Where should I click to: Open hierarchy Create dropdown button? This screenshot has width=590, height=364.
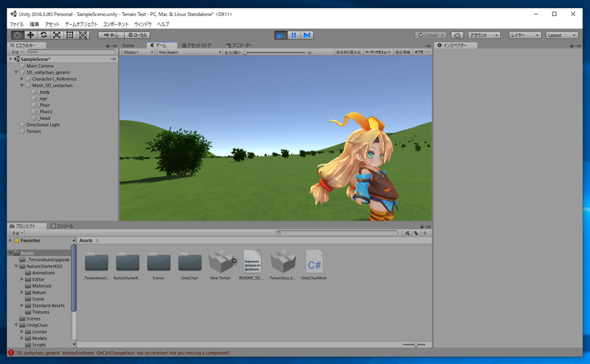[17, 52]
